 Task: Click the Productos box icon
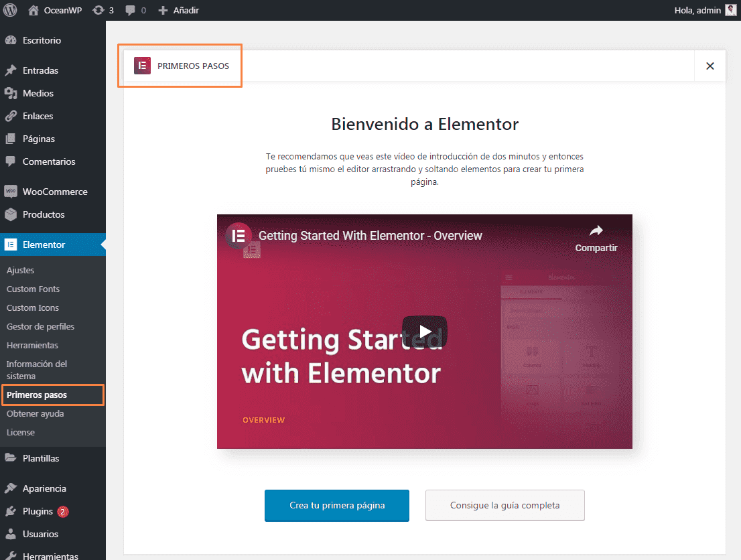click(11, 214)
